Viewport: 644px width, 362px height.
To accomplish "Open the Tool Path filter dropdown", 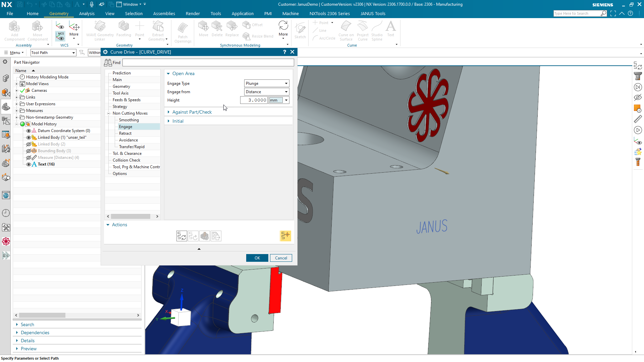I will pyautogui.click(x=53, y=53).
